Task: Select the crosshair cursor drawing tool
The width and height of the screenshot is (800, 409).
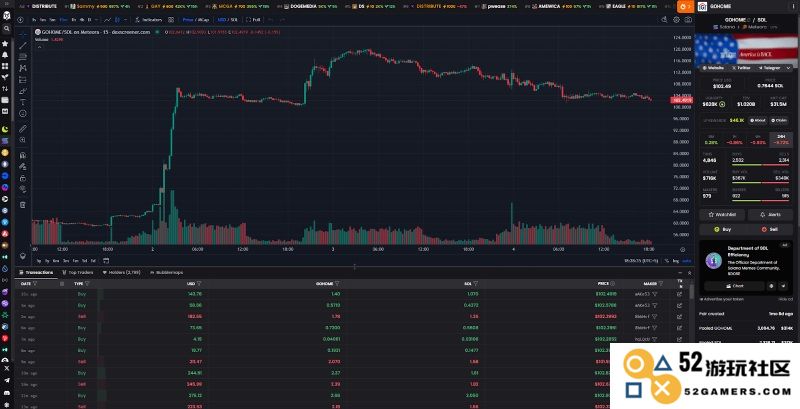Action: pyautogui.click(x=23, y=34)
